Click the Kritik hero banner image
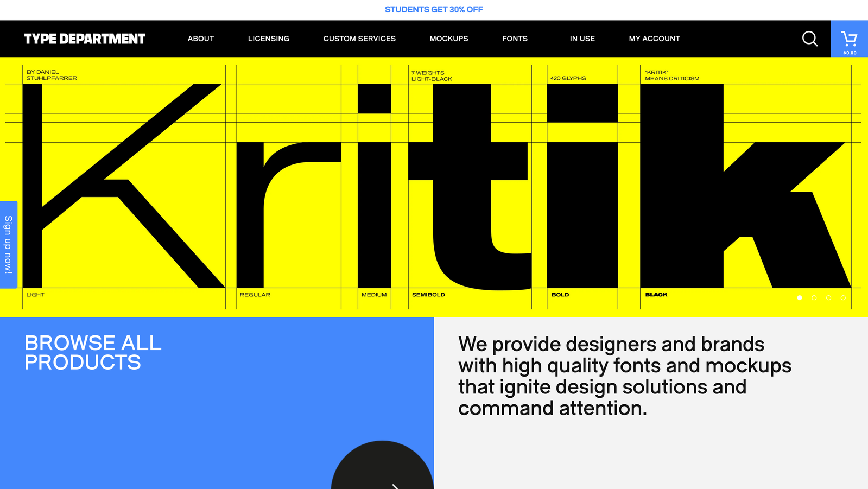Image resolution: width=868 pixels, height=489 pixels. pyautogui.click(x=434, y=187)
